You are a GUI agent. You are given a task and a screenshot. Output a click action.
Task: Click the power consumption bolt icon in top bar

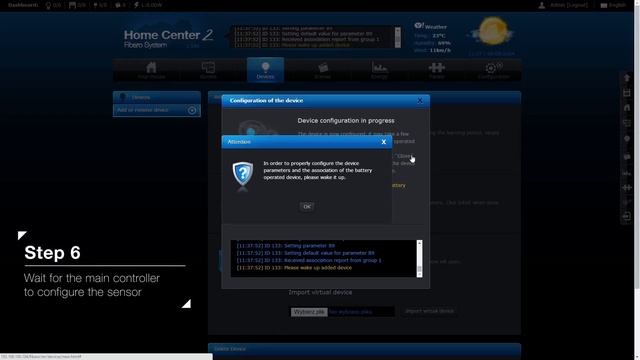coord(136,5)
